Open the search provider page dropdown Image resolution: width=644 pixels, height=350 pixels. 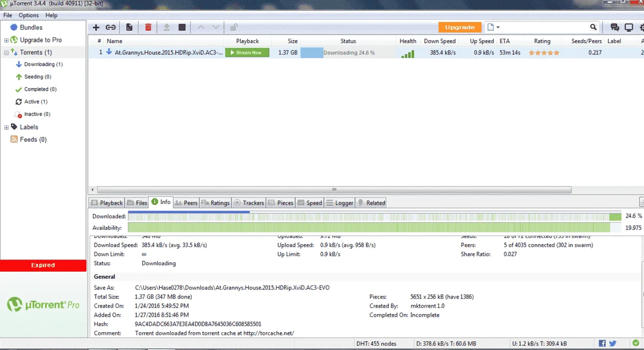pos(493,27)
